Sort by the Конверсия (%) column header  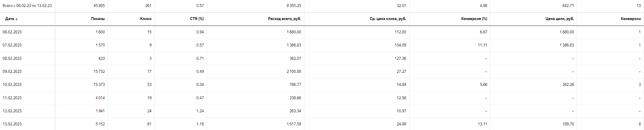474,19
